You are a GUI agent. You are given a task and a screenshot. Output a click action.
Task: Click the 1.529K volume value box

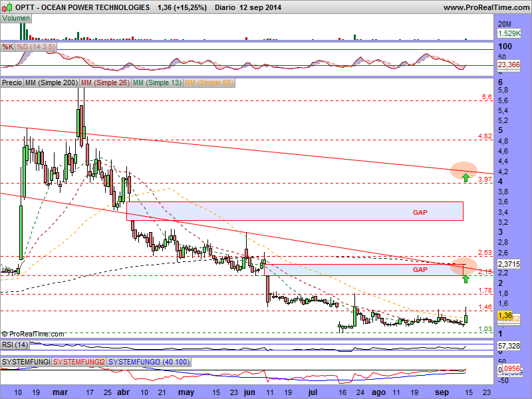click(x=509, y=33)
